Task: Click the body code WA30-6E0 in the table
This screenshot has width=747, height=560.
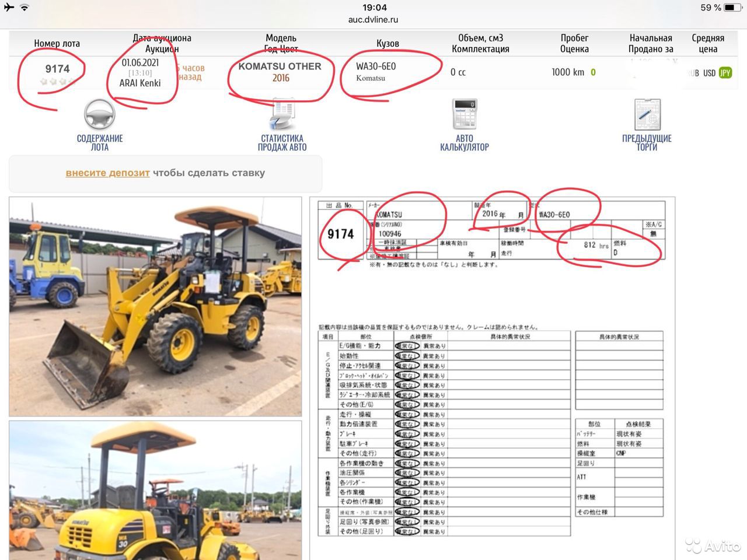Action: coord(376,66)
